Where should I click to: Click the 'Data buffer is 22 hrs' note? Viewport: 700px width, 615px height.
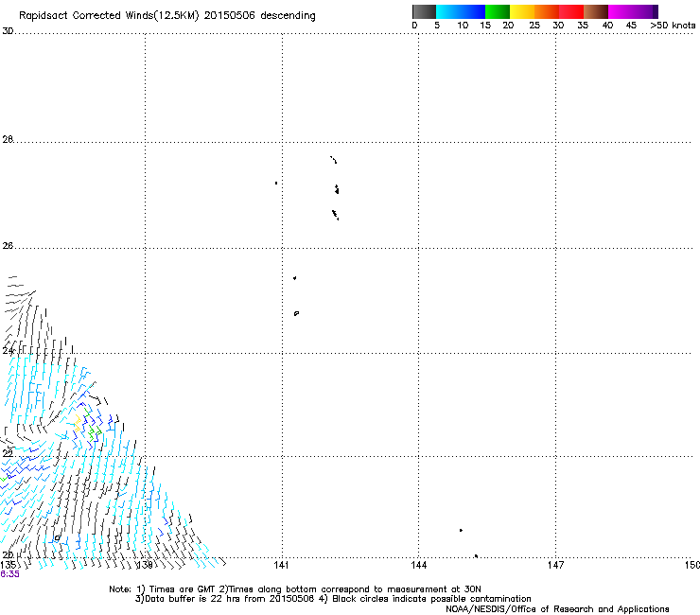[333, 599]
